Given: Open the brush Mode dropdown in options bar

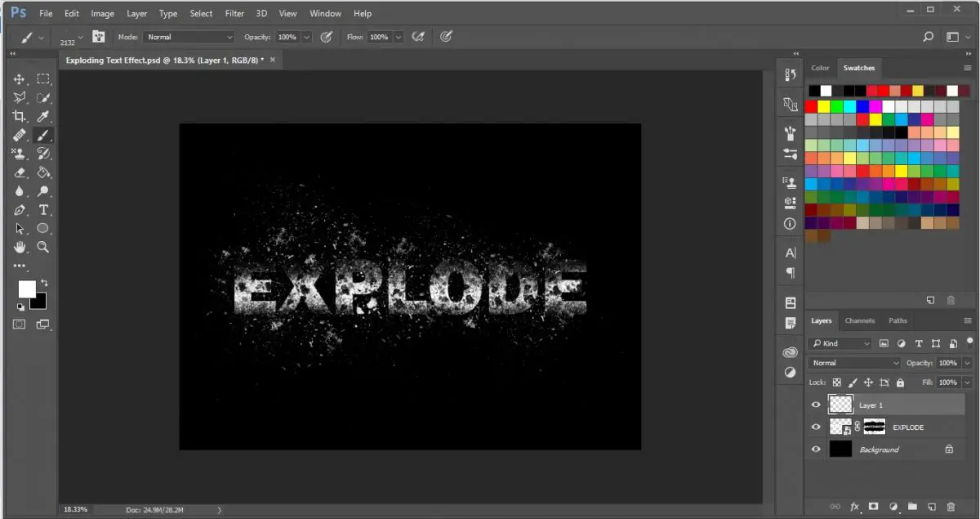Looking at the screenshot, I should click(x=189, y=37).
